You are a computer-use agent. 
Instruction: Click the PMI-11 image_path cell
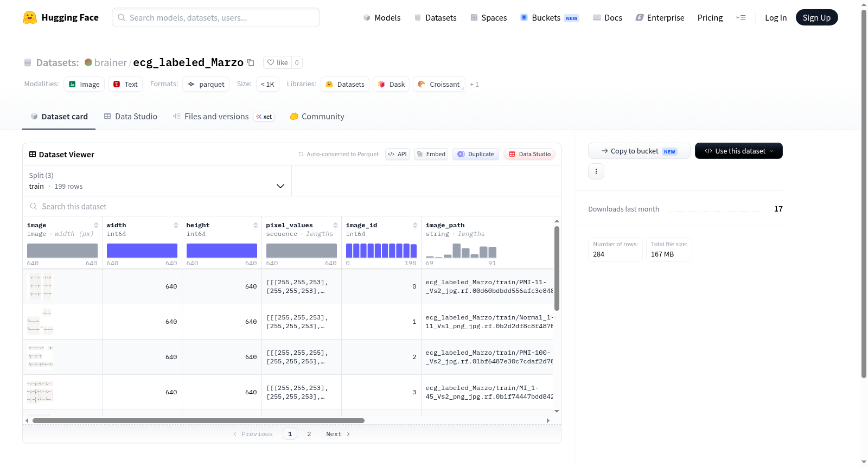pos(488,286)
